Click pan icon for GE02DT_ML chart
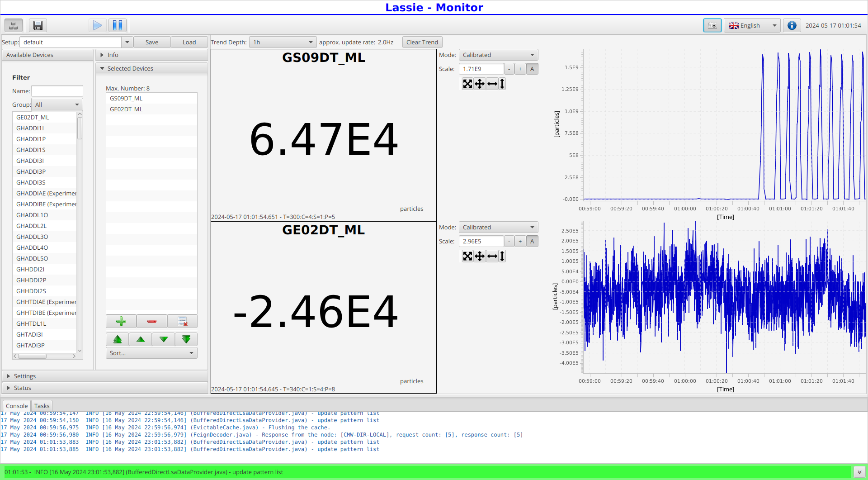The width and height of the screenshot is (868, 480). click(480, 256)
